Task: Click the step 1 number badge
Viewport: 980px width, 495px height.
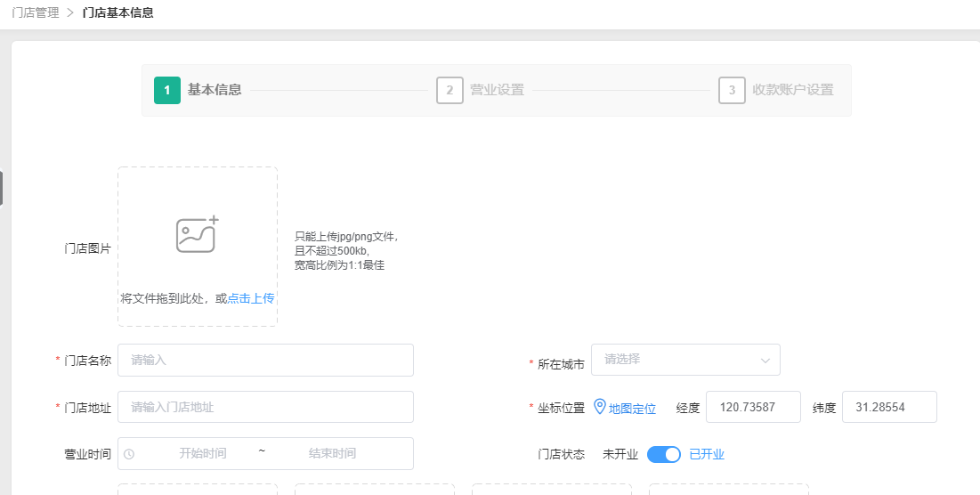Action: coord(166,90)
